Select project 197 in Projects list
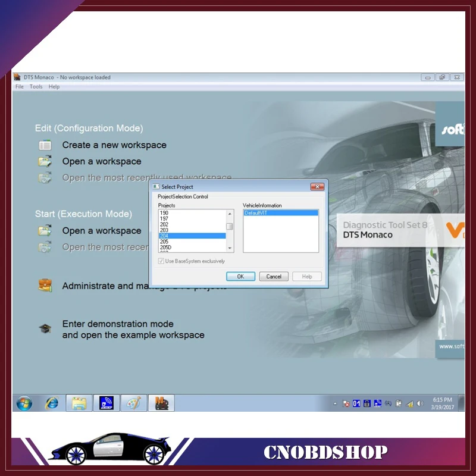The image size is (476, 476). [192, 218]
